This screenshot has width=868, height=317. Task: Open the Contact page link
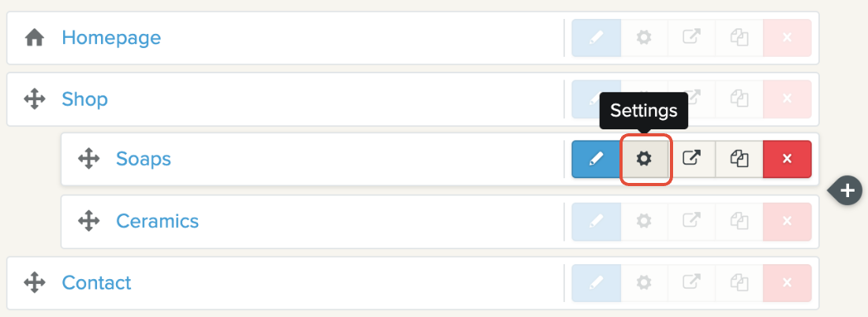coord(96,282)
